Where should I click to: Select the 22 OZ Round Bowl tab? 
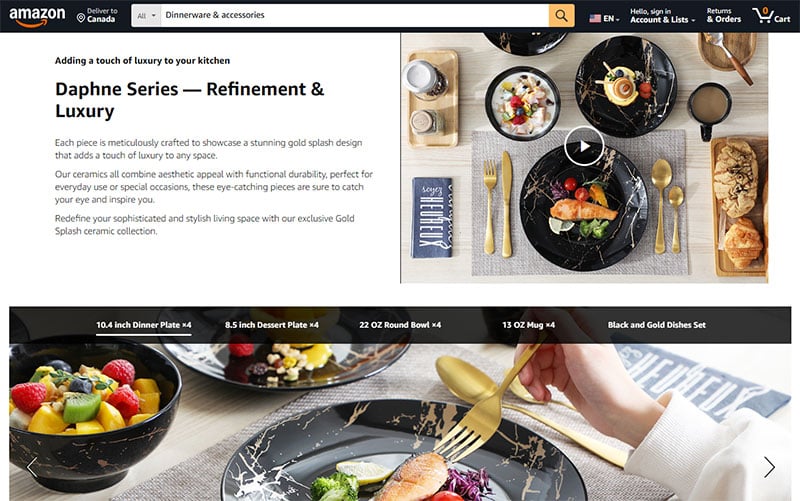400,325
